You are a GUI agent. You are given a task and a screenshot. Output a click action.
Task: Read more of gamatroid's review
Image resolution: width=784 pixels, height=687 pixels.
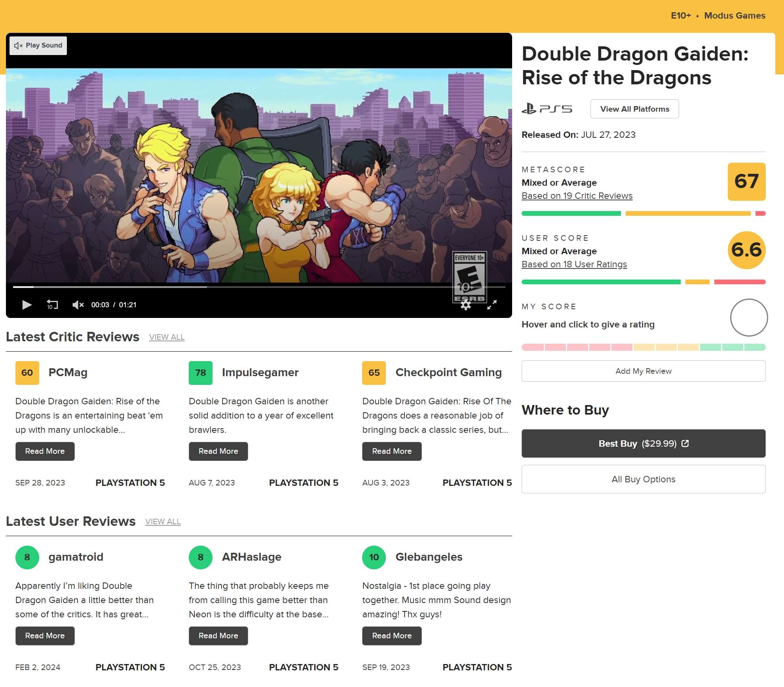click(45, 636)
